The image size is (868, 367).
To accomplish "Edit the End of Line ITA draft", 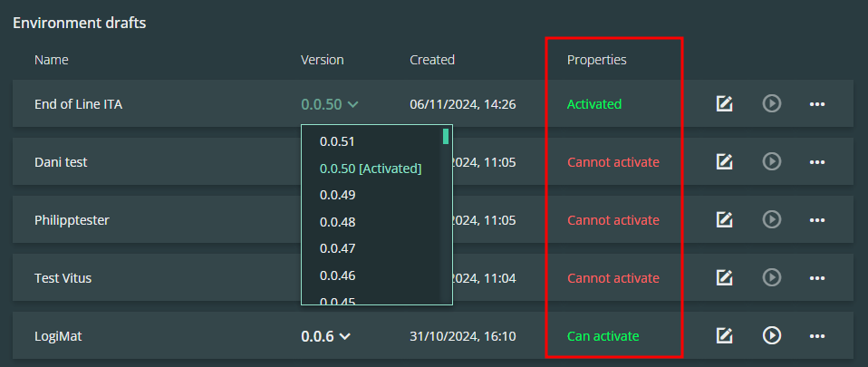I will [724, 103].
